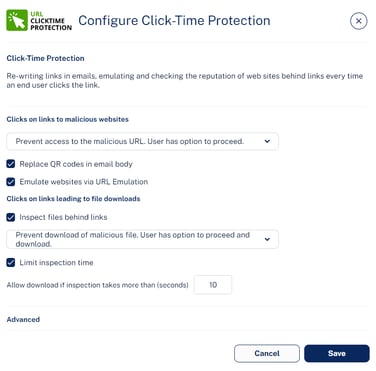Click the 'Allow download if inspection takes more than' label

97,285
